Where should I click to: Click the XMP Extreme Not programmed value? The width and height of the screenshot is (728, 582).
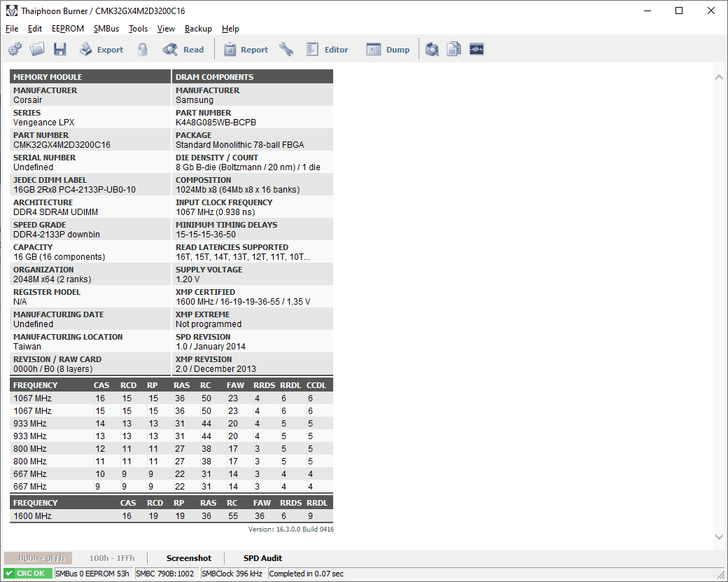tap(209, 324)
